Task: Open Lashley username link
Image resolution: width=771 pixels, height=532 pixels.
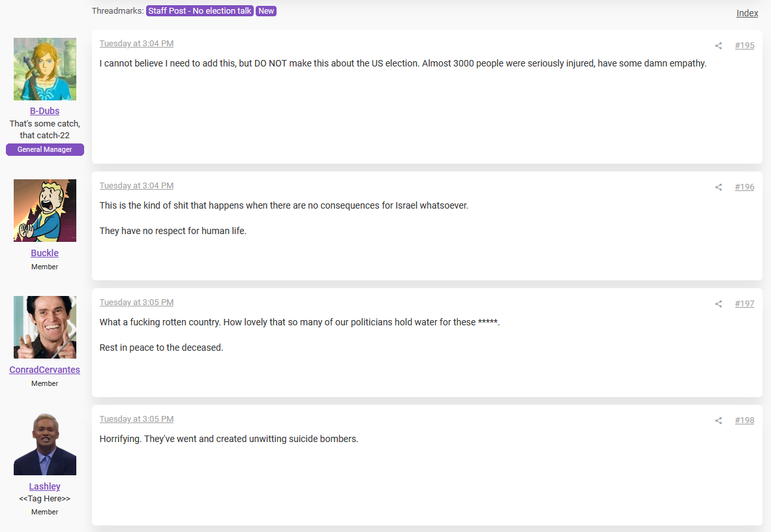Action: (x=45, y=486)
